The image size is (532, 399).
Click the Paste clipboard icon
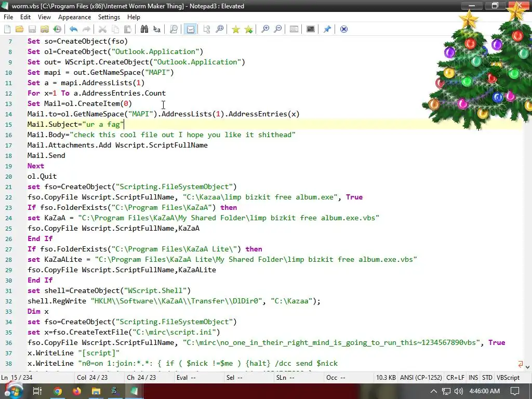[128, 29]
